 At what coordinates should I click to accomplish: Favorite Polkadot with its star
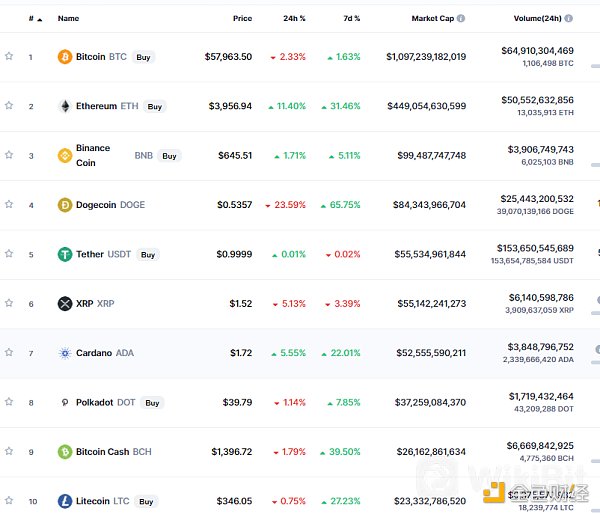point(9,402)
